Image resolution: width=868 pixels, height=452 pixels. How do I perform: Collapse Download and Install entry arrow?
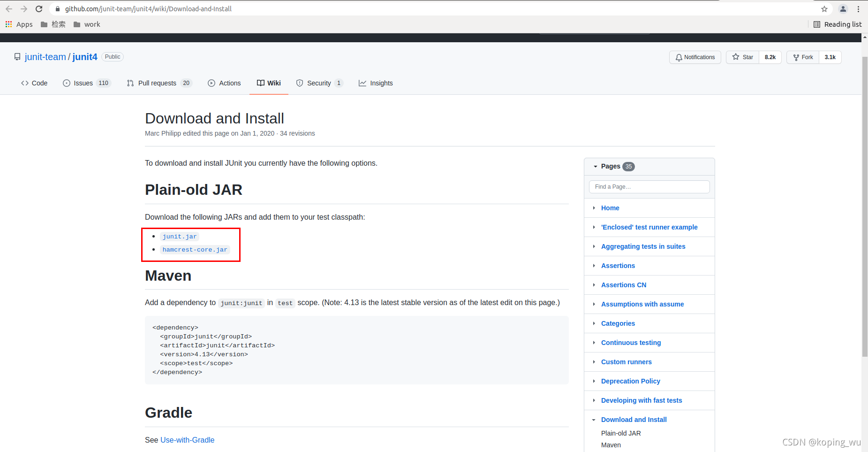(x=594, y=420)
